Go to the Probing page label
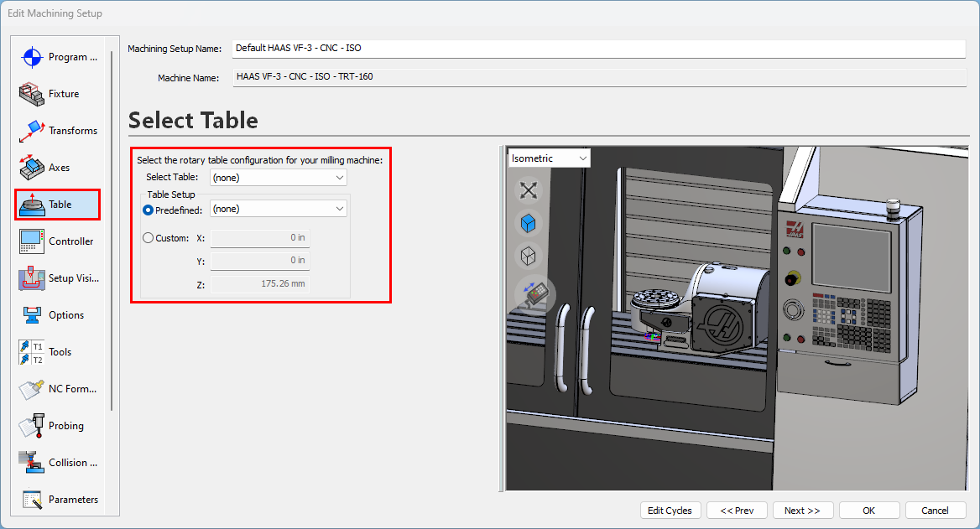The height and width of the screenshot is (529, 980). [x=66, y=425]
